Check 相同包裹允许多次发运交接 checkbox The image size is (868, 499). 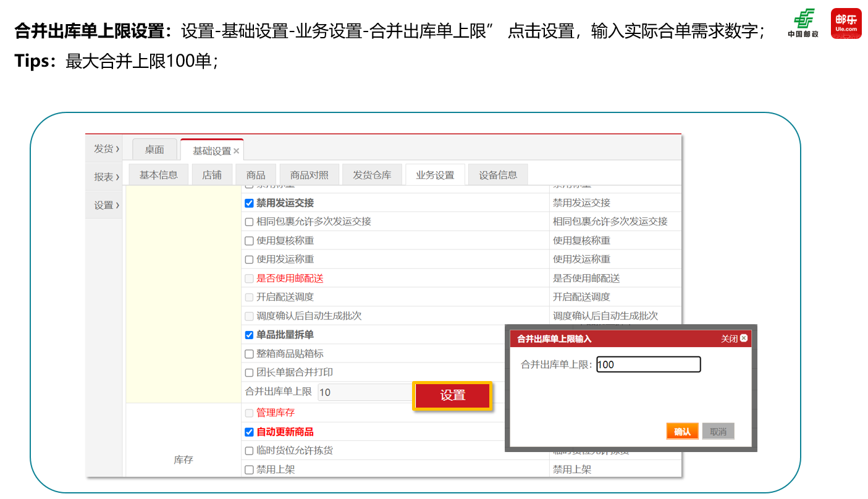coord(250,222)
